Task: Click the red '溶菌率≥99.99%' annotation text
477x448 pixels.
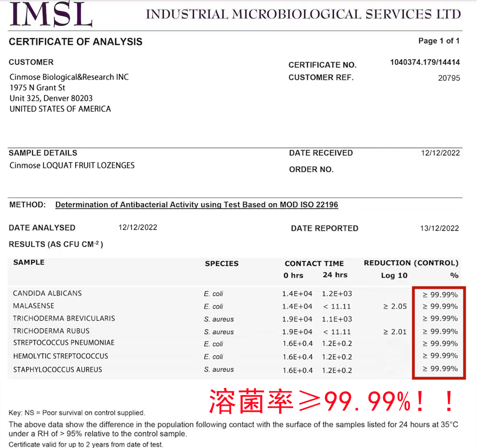Action: tap(331, 401)
